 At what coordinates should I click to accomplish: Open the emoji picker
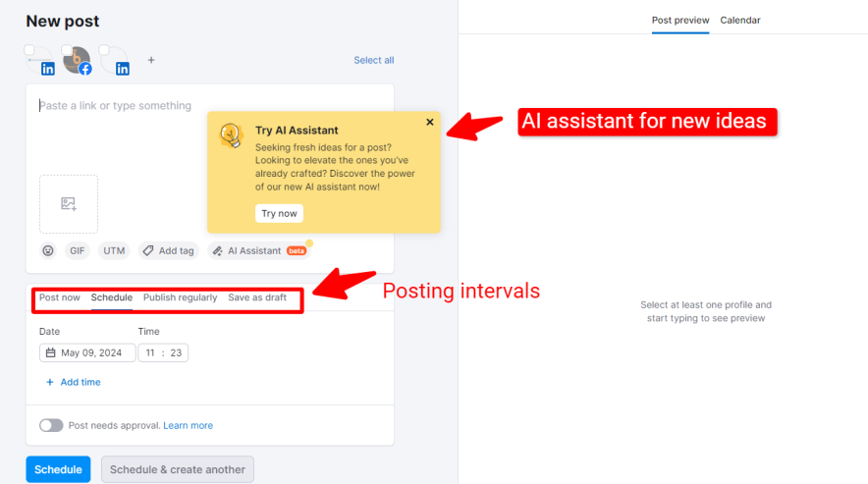click(48, 250)
